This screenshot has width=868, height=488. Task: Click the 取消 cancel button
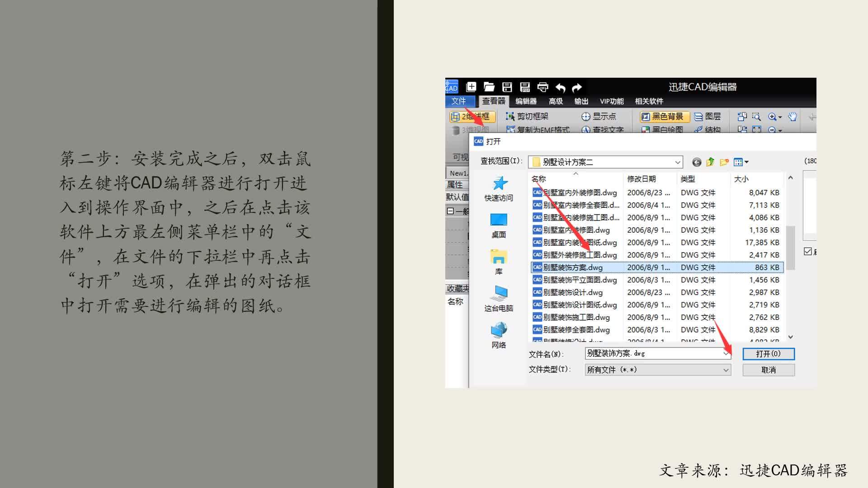tap(768, 370)
